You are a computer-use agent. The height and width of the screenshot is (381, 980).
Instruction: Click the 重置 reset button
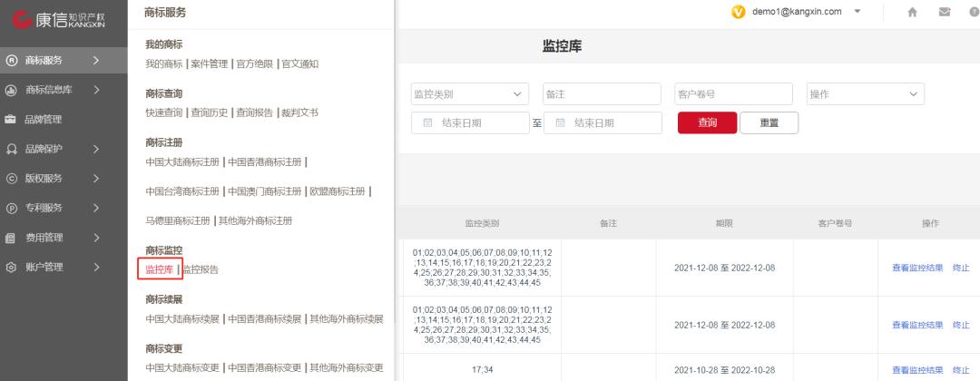tap(769, 123)
